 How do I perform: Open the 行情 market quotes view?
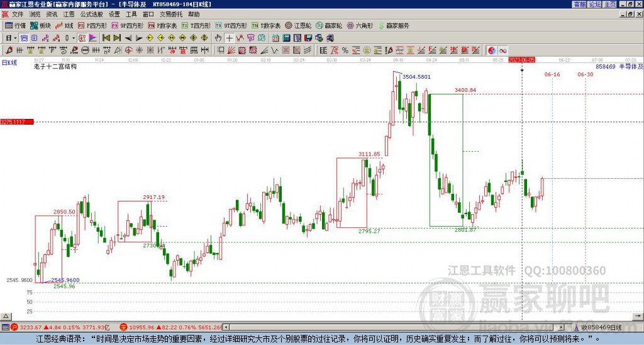[15, 25]
